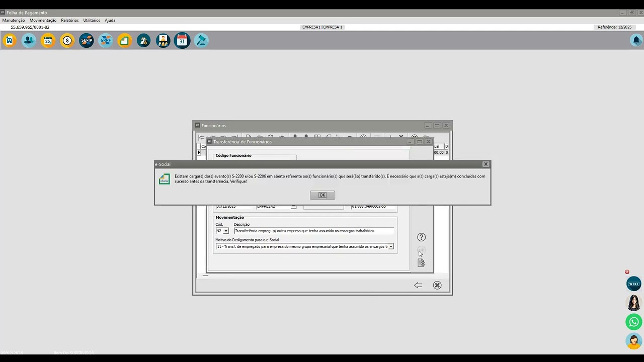This screenshot has width=644, height=362.
Task: Click the yellow-green sheet toolbar icon
Action: point(125,41)
